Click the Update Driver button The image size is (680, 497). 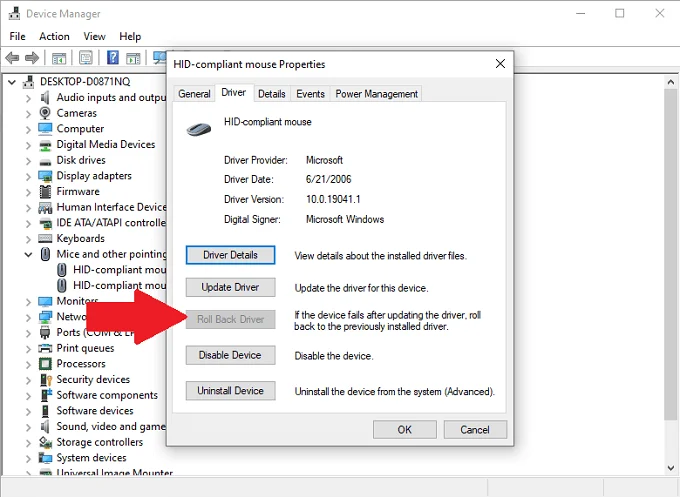point(230,287)
